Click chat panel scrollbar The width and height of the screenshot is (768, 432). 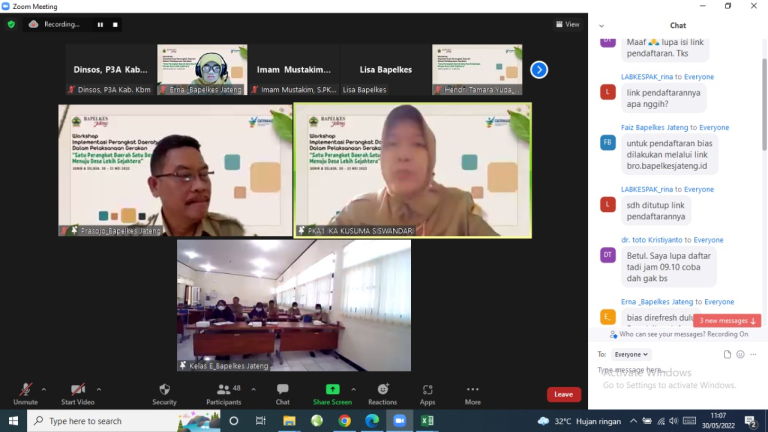click(764, 103)
